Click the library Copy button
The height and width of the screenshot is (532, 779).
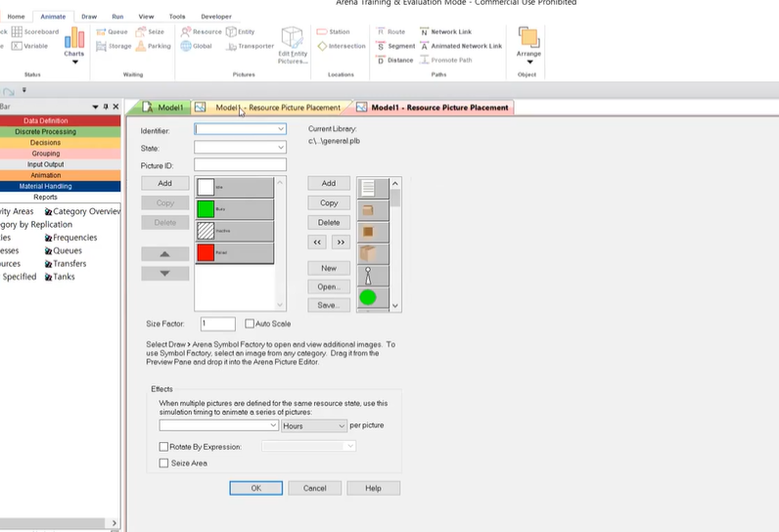329,202
